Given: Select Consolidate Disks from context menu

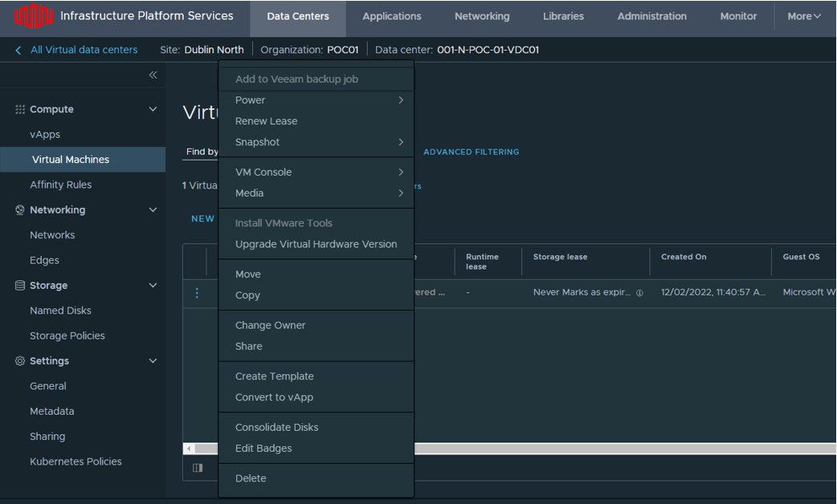Looking at the screenshot, I should coord(276,428).
